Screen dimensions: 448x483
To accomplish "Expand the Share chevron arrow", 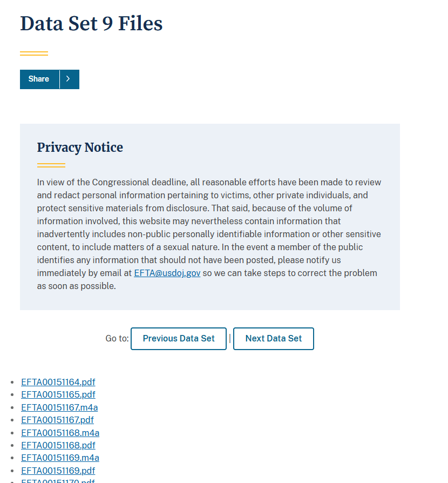I will coord(69,79).
